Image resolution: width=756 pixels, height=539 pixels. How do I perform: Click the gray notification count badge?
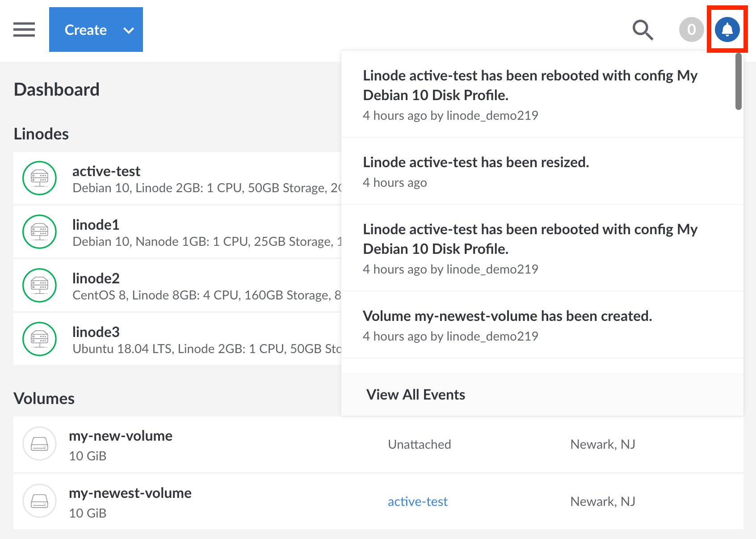[x=691, y=29]
